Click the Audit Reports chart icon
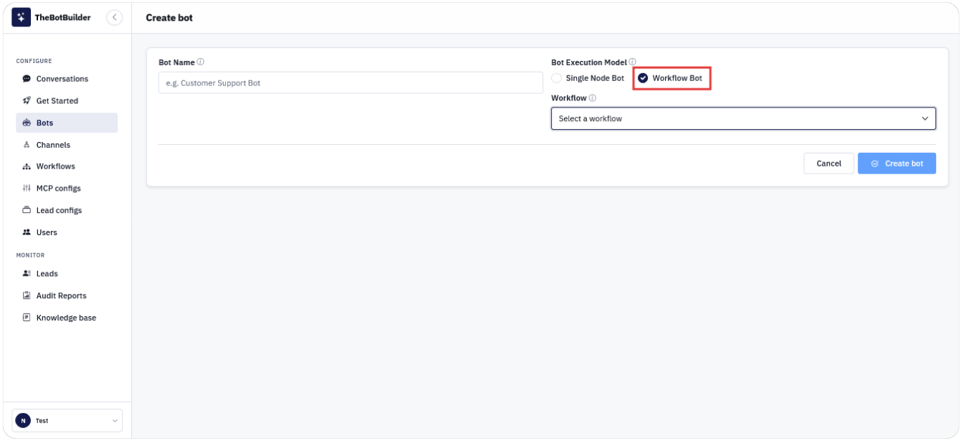Viewport: 980px width, 441px height. 27,295
